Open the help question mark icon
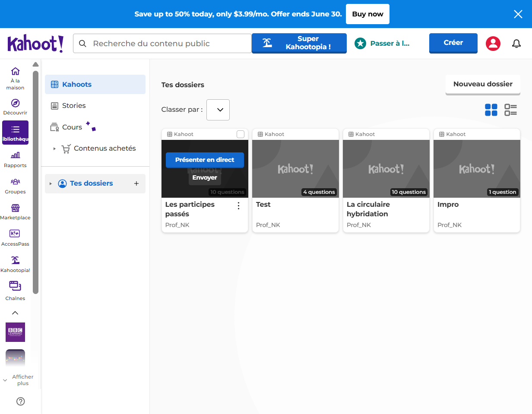This screenshot has height=414, width=532. click(x=20, y=401)
